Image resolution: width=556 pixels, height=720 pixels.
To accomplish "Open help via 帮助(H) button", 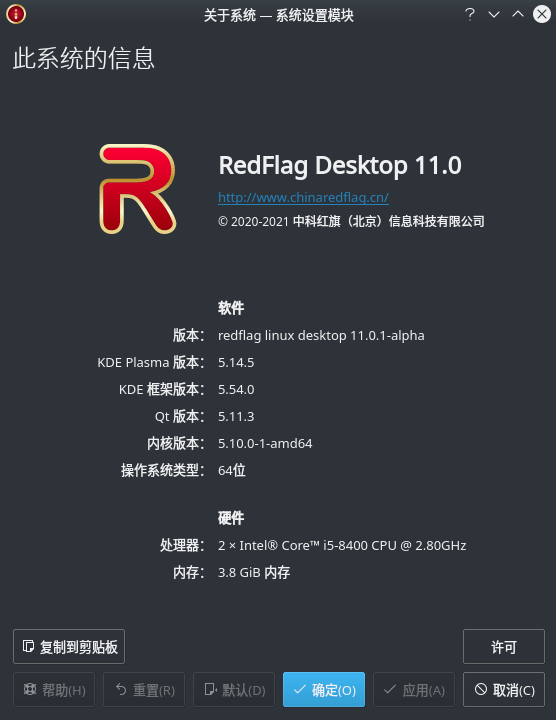I will (x=54, y=690).
